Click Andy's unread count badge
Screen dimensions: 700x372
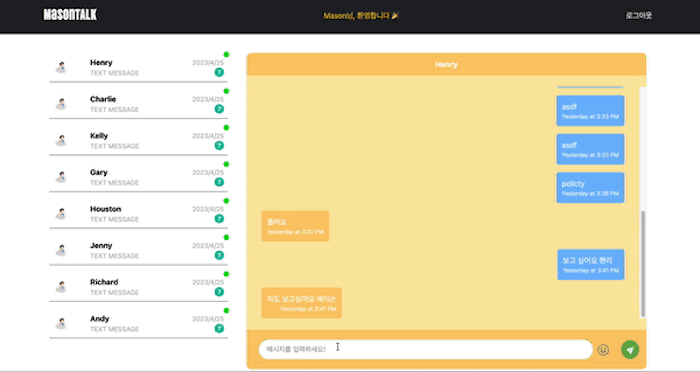click(x=219, y=329)
